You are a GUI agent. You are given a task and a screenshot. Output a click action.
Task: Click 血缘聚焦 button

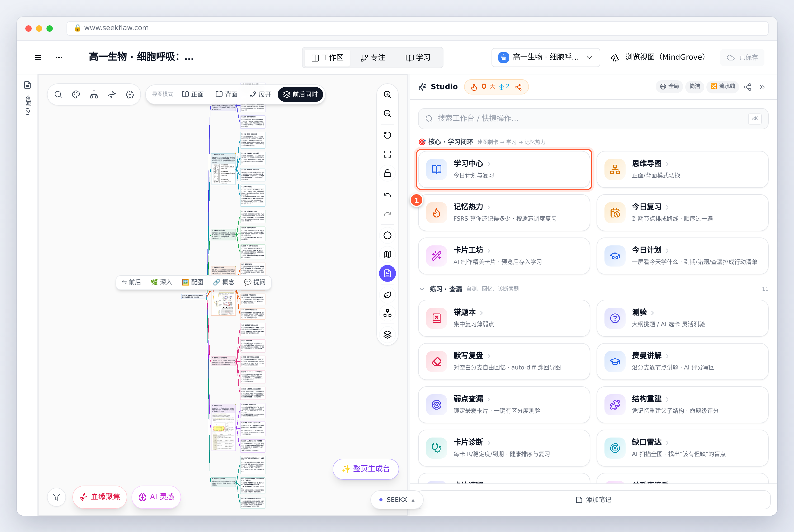(100, 497)
